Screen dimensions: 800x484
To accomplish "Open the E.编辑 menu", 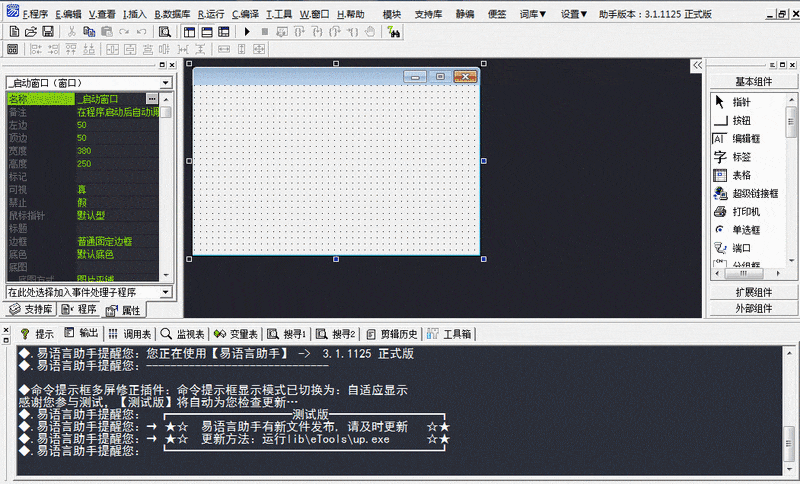I will click(x=68, y=14).
